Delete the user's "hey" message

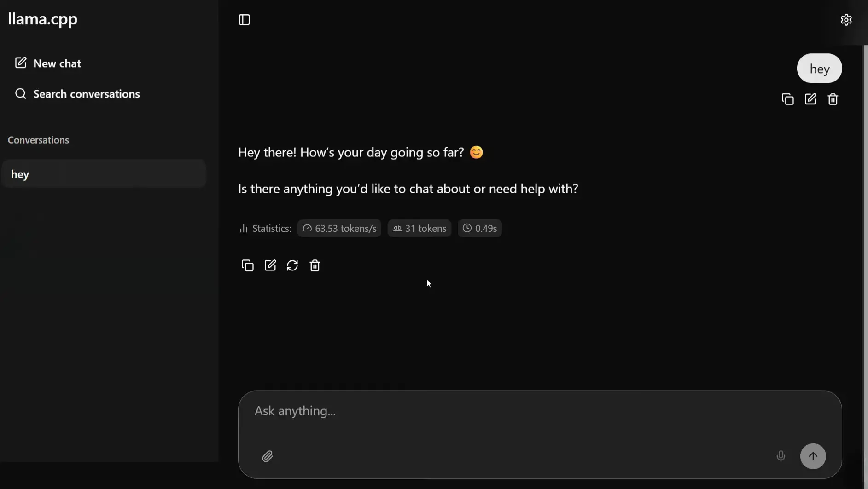click(833, 99)
